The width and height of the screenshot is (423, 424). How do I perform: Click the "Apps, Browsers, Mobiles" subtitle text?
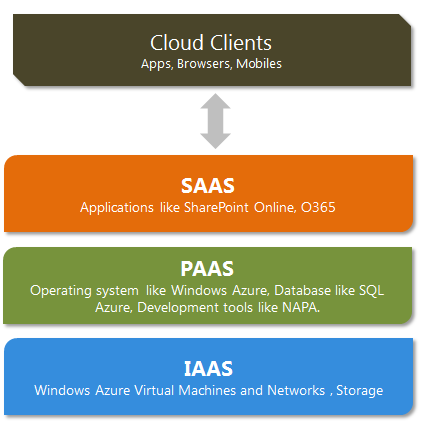click(211, 64)
